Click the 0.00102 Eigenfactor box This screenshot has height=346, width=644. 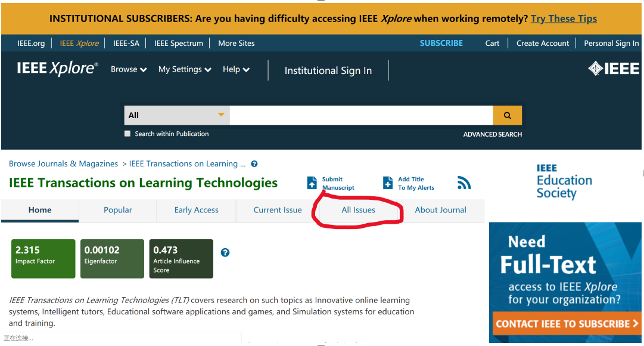[112, 259]
